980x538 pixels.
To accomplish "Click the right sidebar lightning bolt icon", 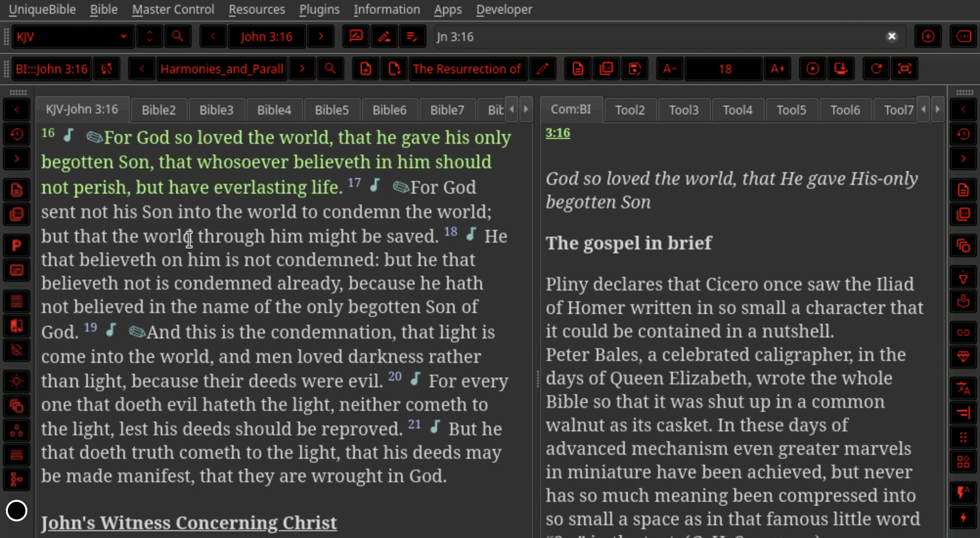I will (963, 517).
